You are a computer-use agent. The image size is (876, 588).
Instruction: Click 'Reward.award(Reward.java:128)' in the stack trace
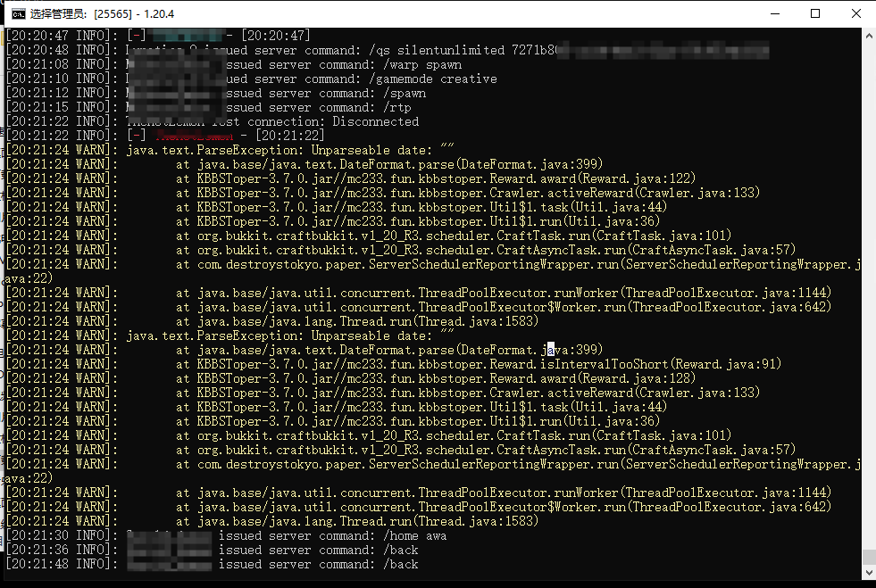(x=593, y=378)
